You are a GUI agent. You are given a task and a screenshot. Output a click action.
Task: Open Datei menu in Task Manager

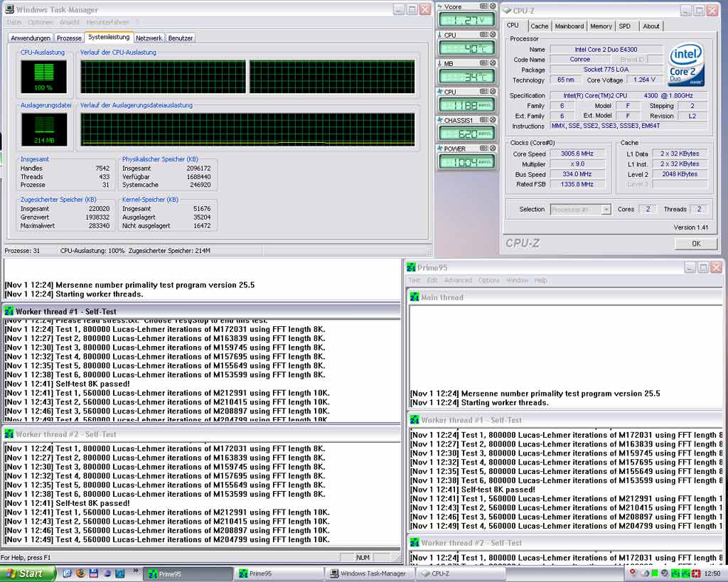14,22
